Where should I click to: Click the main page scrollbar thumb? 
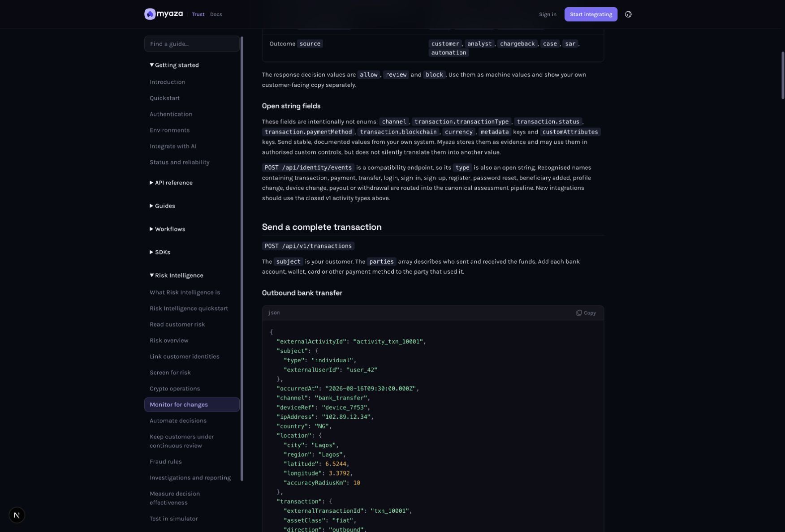783,75
